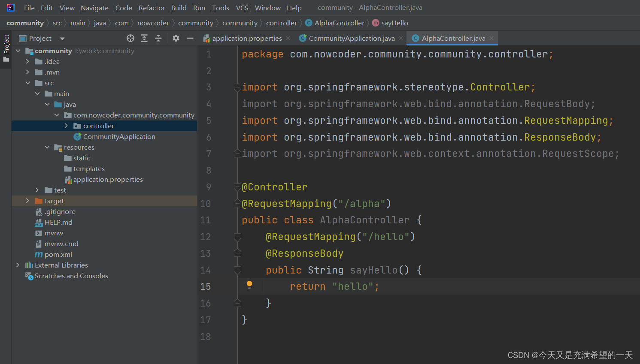Open the Run menu

tap(199, 8)
